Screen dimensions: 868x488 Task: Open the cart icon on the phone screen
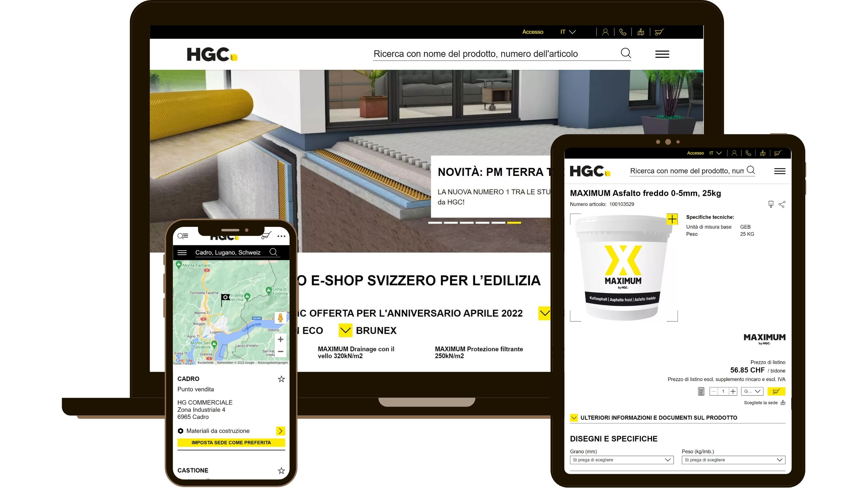[x=266, y=236]
